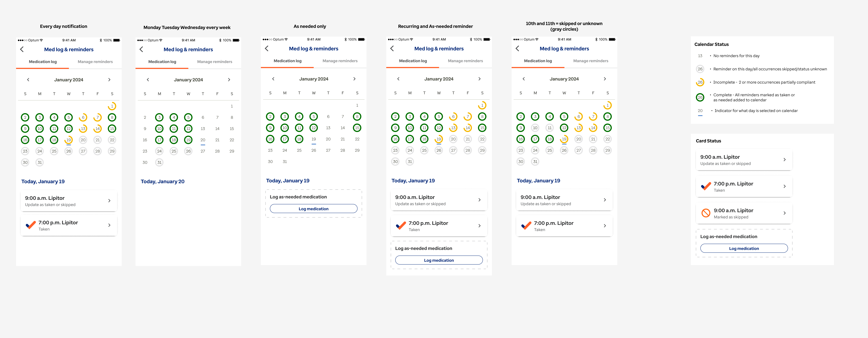Click the Taken checkmark in the Card Status panel
The height and width of the screenshot is (338, 868).
(706, 186)
